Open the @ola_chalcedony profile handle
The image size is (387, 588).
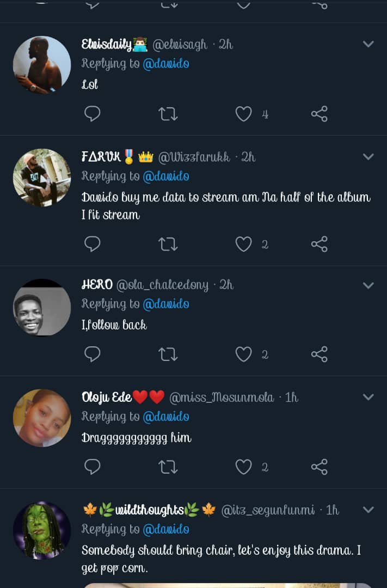tap(162, 285)
